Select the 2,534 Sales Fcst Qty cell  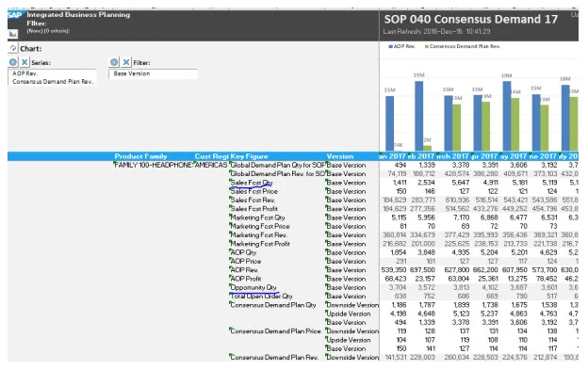click(x=426, y=183)
